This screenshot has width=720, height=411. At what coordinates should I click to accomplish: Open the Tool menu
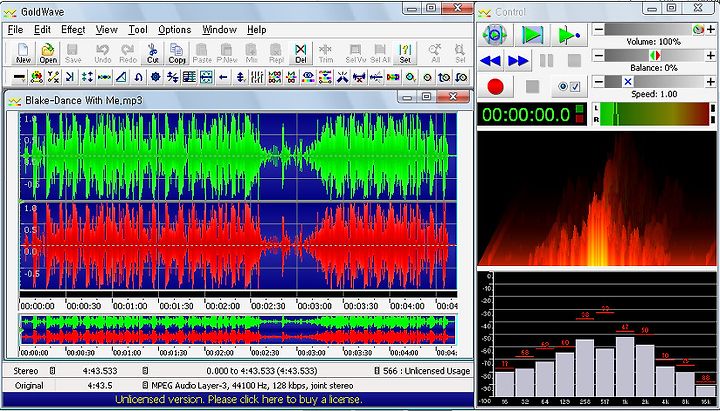(138, 30)
